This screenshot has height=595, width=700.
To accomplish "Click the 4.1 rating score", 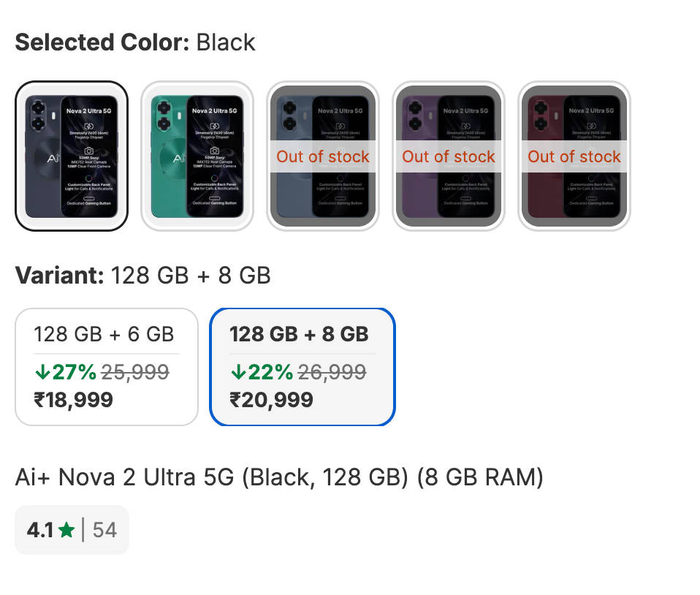I will pyautogui.click(x=40, y=530).
